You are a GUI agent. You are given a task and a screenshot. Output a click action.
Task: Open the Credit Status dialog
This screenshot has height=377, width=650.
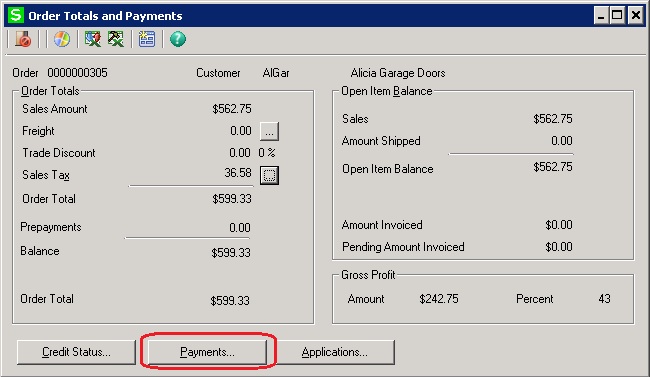[x=76, y=352]
